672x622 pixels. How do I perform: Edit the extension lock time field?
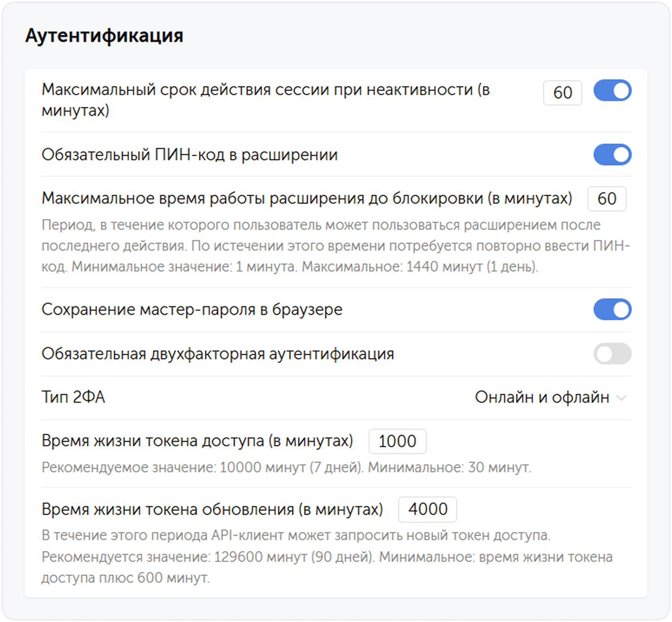(606, 199)
